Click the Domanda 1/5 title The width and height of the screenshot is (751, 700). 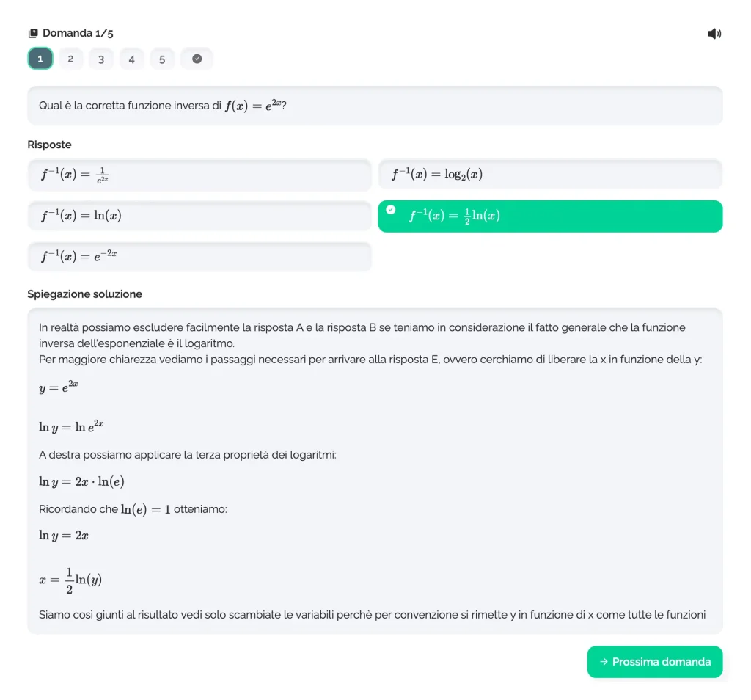pos(78,33)
